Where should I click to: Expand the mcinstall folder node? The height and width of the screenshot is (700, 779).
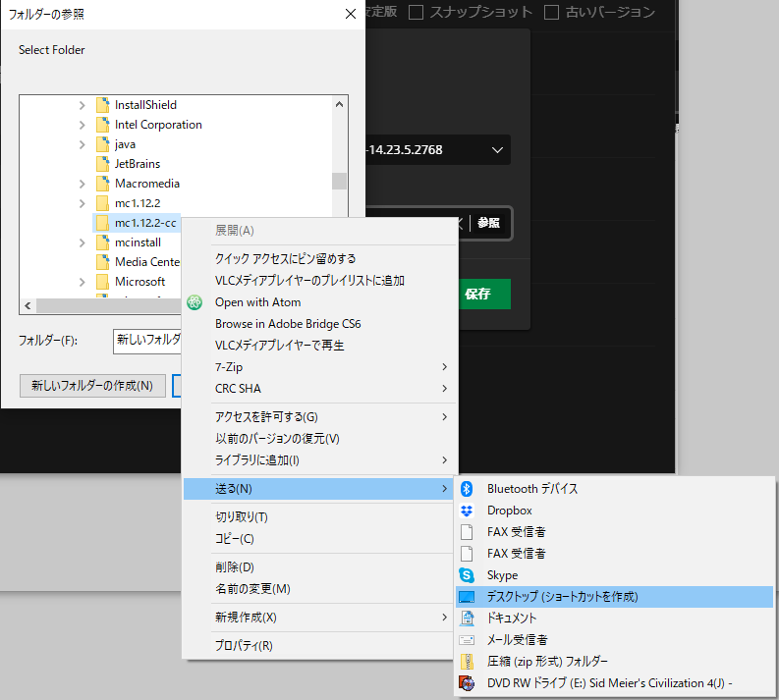coord(82,242)
